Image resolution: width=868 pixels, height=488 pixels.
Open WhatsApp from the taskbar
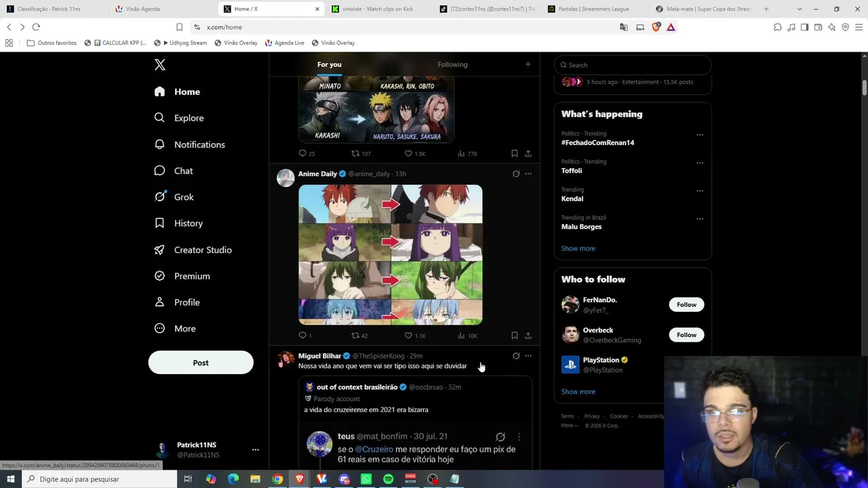(x=366, y=479)
